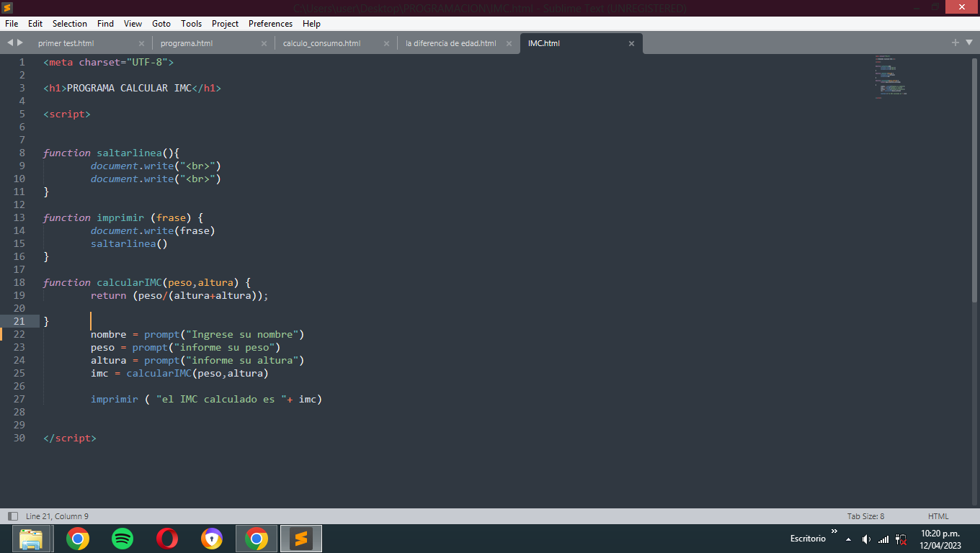The image size is (980, 553).
Task: Click the "el IMC calculado es " string
Action: pos(221,399)
